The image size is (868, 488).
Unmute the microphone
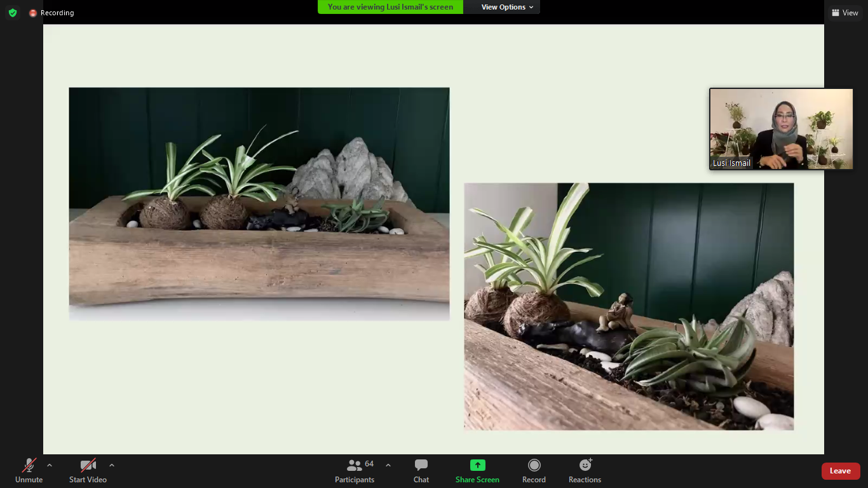pyautogui.click(x=29, y=471)
